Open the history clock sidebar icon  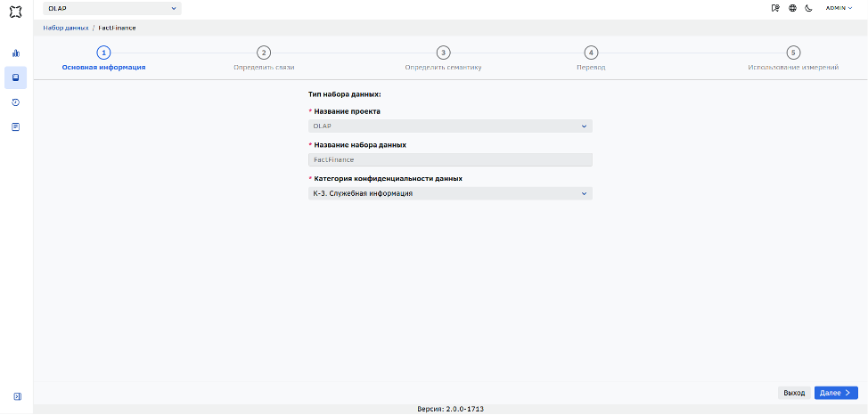click(x=15, y=102)
